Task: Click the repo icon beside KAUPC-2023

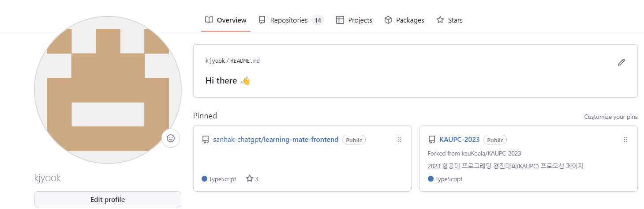Action: (432, 140)
